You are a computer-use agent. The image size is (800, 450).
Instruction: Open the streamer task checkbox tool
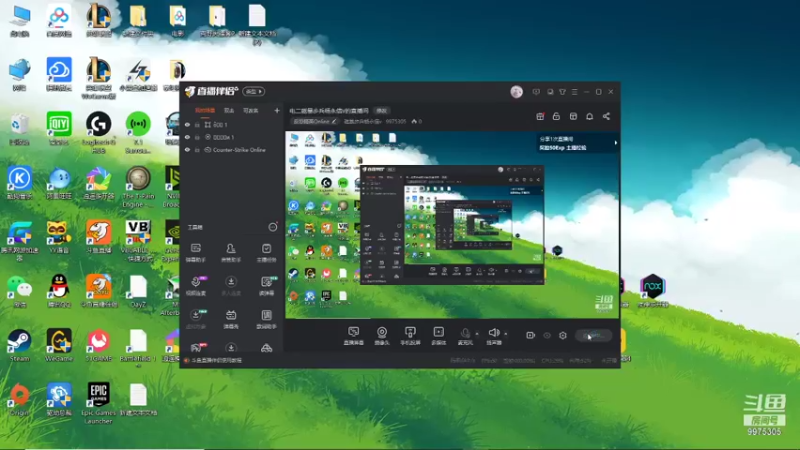tap(266, 253)
